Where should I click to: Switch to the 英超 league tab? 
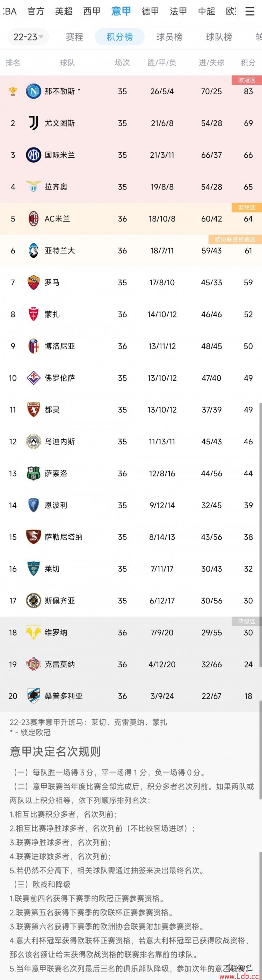(x=64, y=12)
